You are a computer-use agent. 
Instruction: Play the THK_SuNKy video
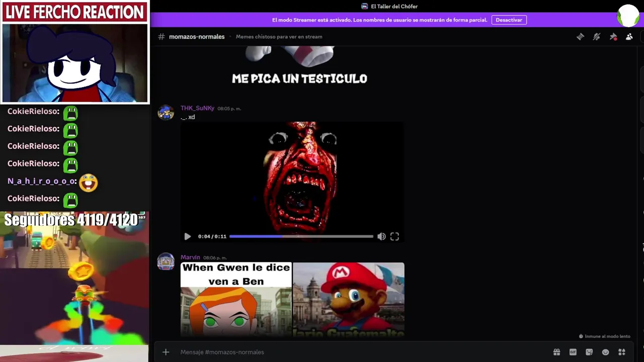tap(188, 236)
